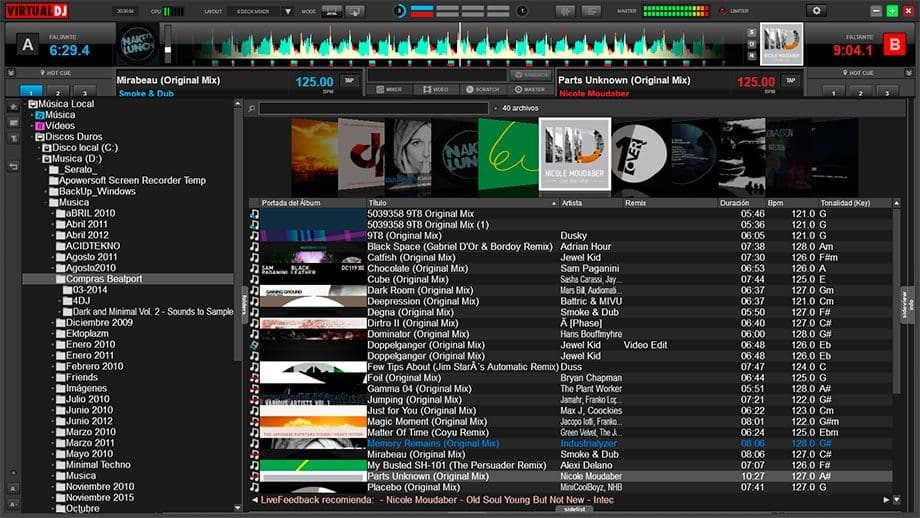Click the R button beside deck B cover
Screen dimensions: 920x518
(x=752, y=56)
